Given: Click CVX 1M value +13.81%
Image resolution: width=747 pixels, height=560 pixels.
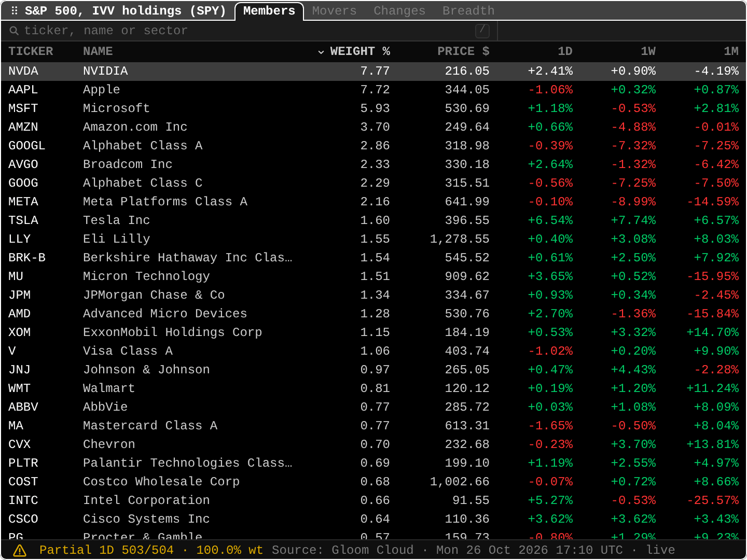Looking at the screenshot, I should click(x=713, y=444).
